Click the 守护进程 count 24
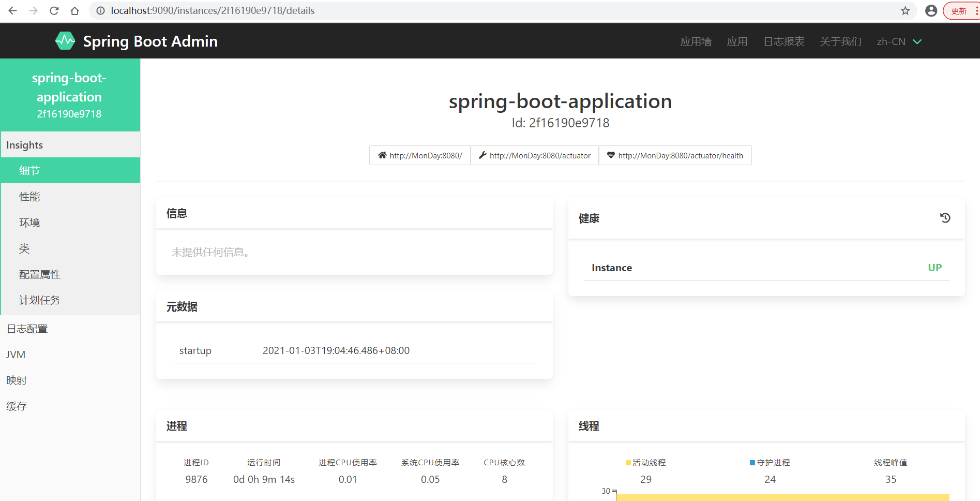The height and width of the screenshot is (501, 980). [x=770, y=479]
